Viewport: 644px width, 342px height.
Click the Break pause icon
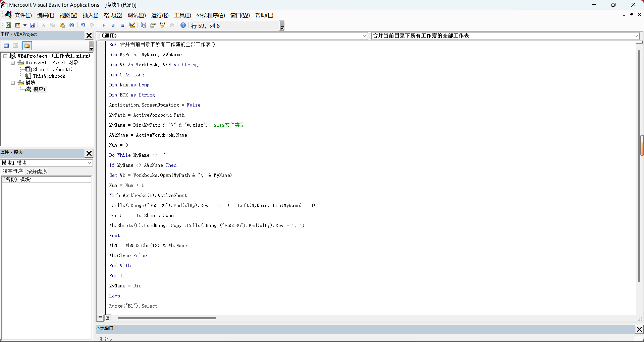pyautogui.click(x=113, y=25)
